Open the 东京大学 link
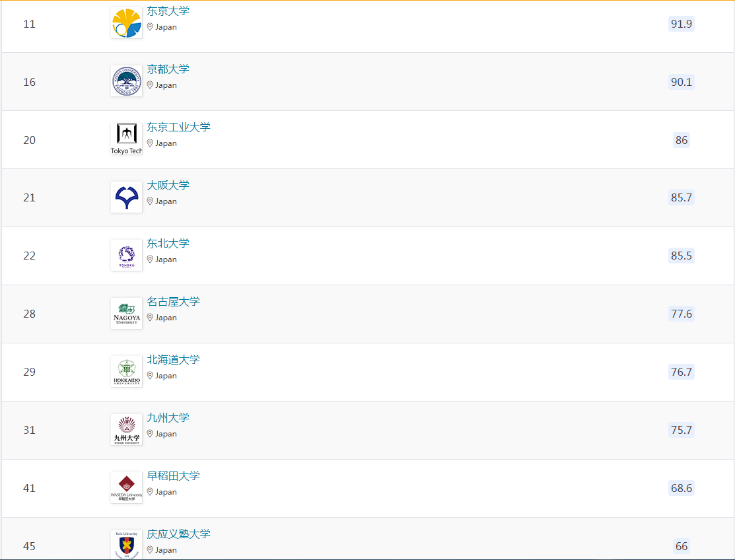This screenshot has width=735, height=560. [x=168, y=11]
